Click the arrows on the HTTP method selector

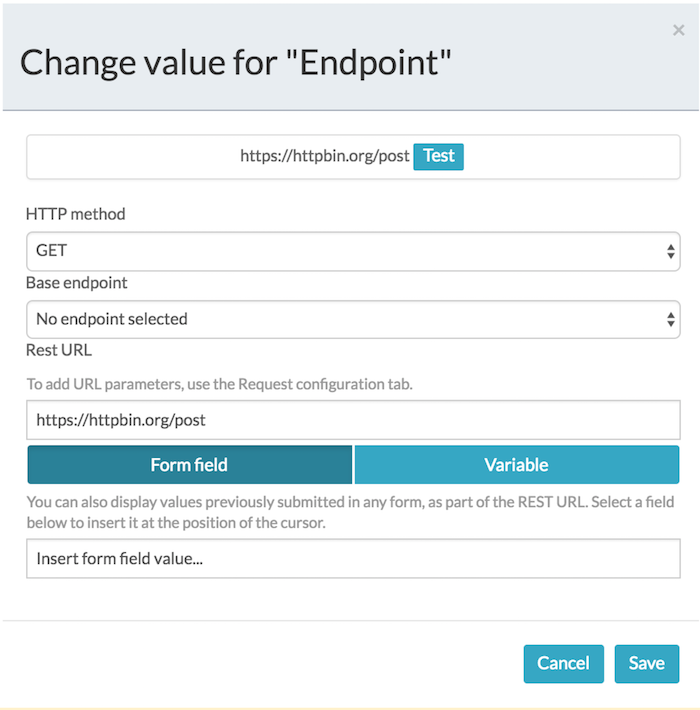[671, 253]
